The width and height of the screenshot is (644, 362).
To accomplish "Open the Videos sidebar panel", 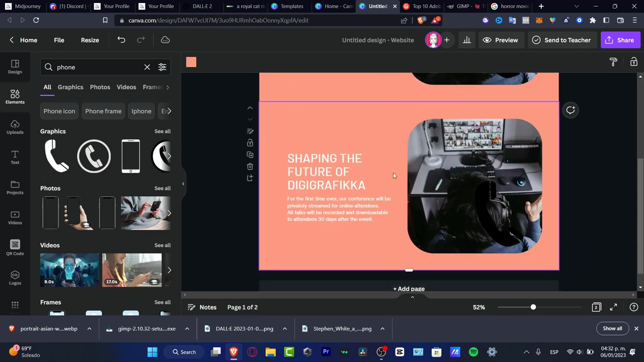I will (15, 218).
